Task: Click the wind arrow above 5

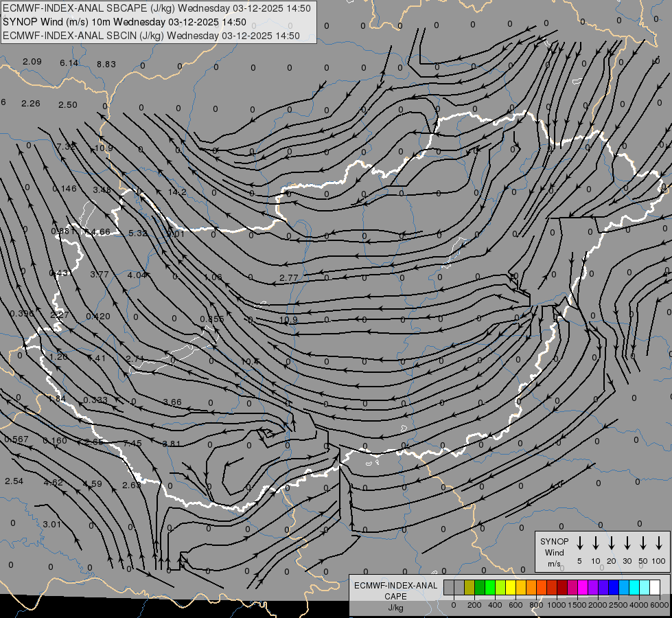Action: click(579, 543)
